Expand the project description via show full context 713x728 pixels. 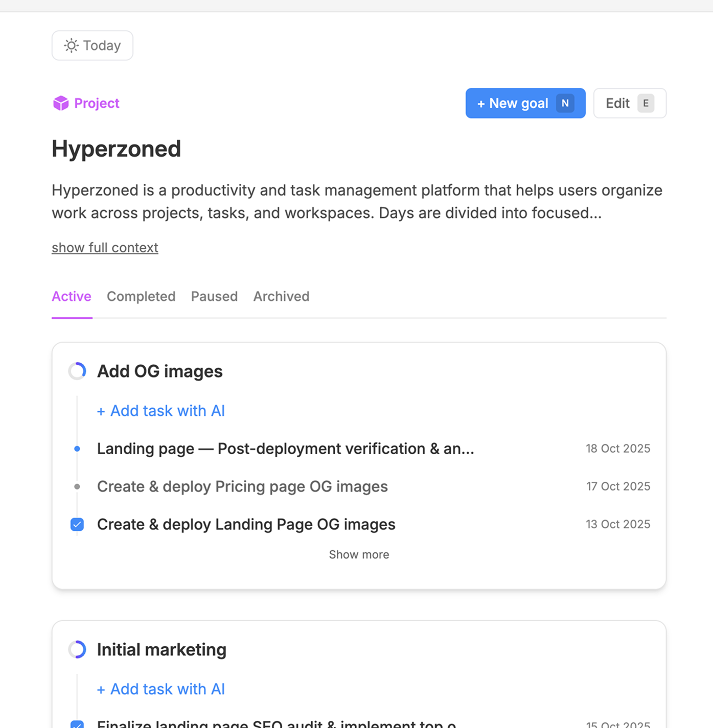coord(104,247)
